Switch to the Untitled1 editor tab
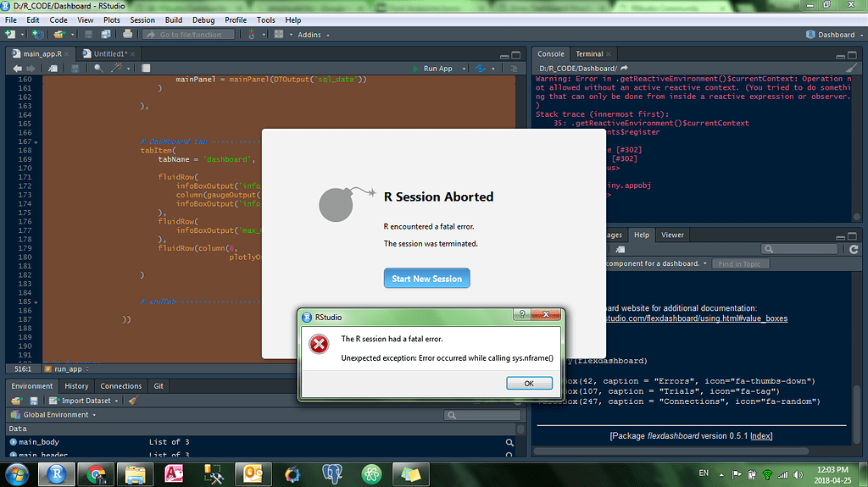The width and height of the screenshot is (868, 487). coord(110,53)
